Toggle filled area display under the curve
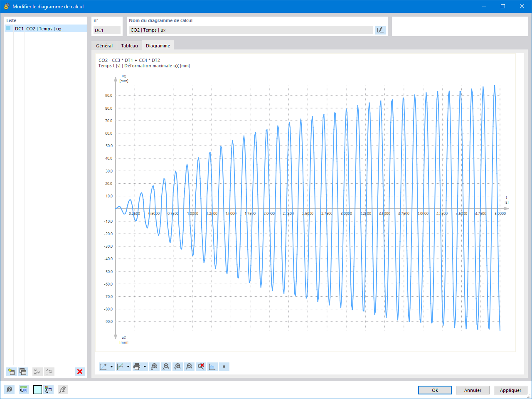 coord(212,367)
